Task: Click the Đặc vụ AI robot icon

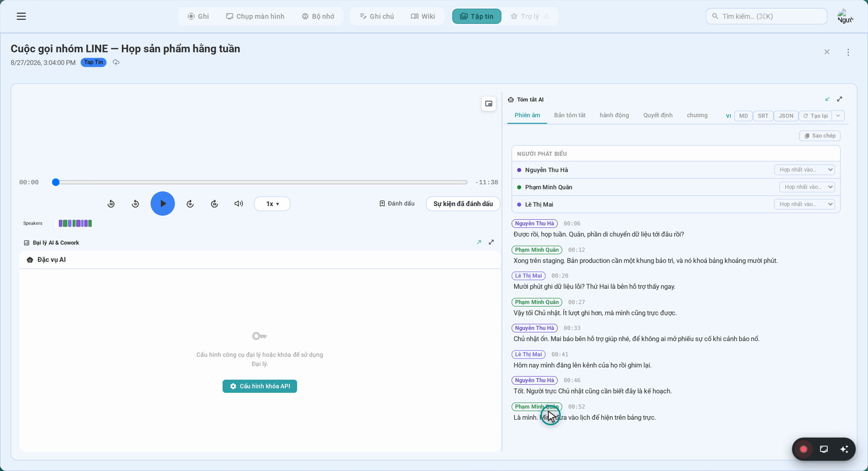Action: pyautogui.click(x=30, y=260)
